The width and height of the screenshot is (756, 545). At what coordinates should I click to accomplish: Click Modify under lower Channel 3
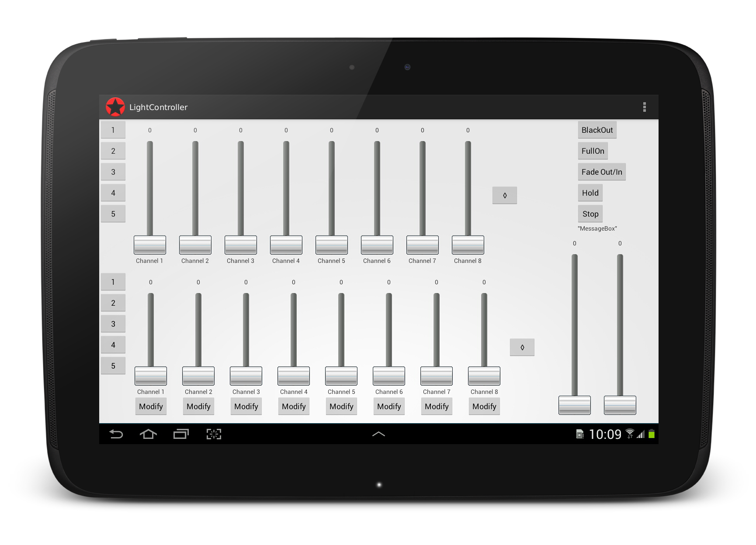pos(246,407)
